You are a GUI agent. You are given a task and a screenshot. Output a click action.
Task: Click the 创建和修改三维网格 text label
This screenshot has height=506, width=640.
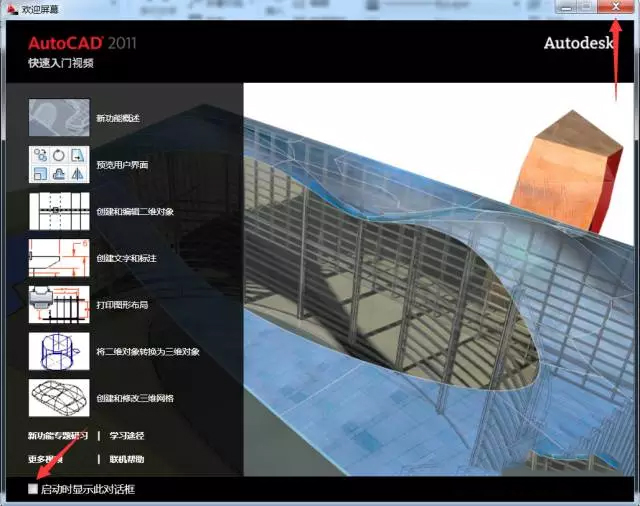click(x=135, y=398)
